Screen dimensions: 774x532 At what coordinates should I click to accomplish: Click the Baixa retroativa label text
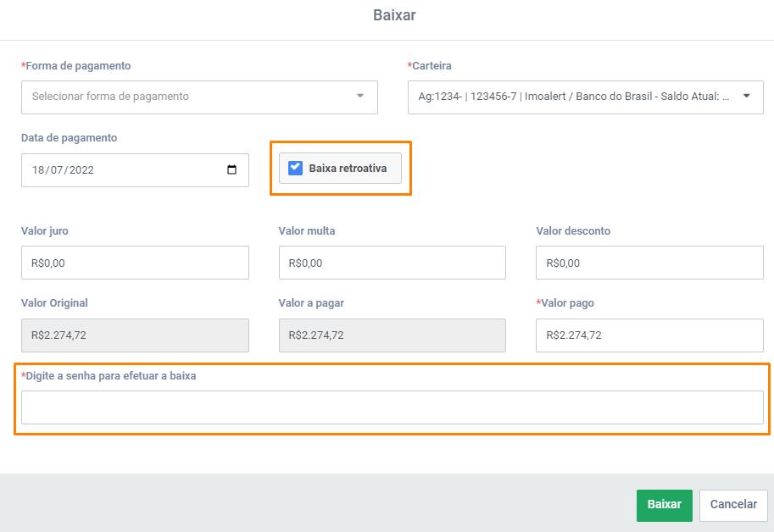pyautogui.click(x=348, y=168)
